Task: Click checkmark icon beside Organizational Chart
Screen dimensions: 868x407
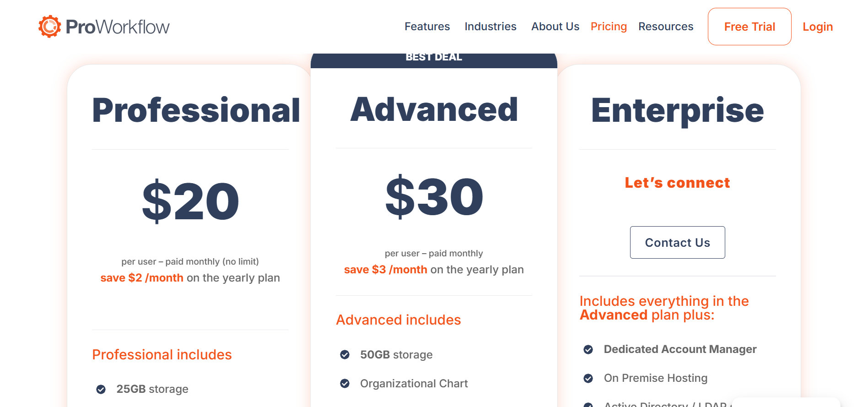Action: pos(345,384)
